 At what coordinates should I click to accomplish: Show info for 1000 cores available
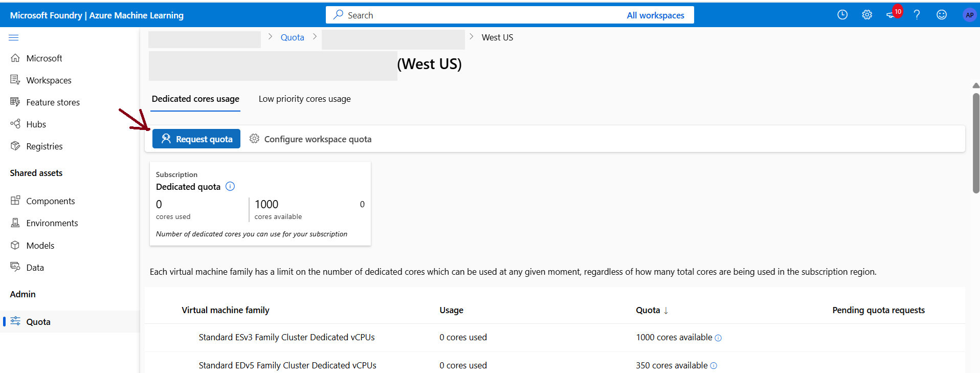pos(718,338)
